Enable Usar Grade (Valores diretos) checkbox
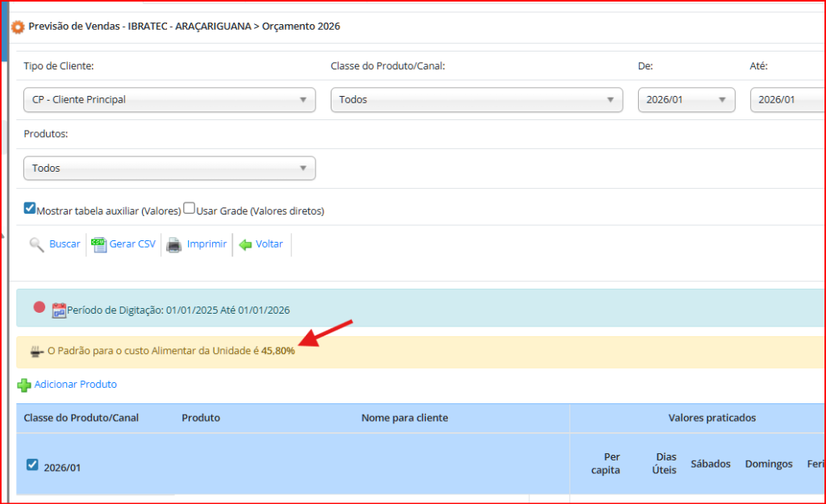Image resolution: width=826 pixels, height=504 pixels. pos(189,208)
